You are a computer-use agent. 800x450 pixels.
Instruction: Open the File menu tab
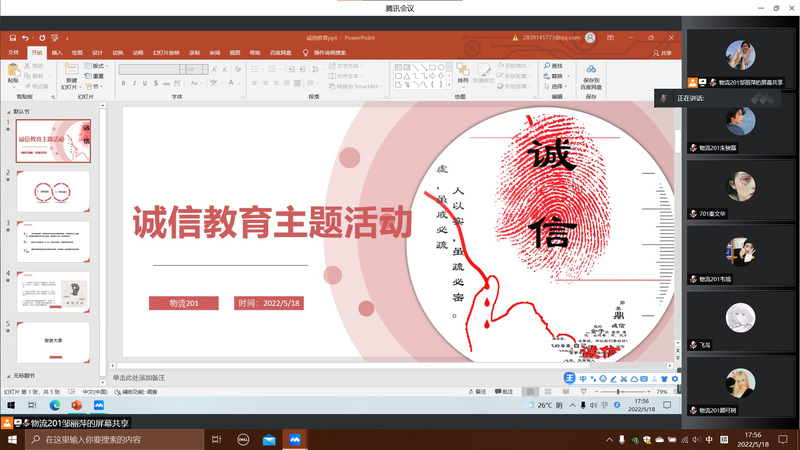[x=13, y=52]
